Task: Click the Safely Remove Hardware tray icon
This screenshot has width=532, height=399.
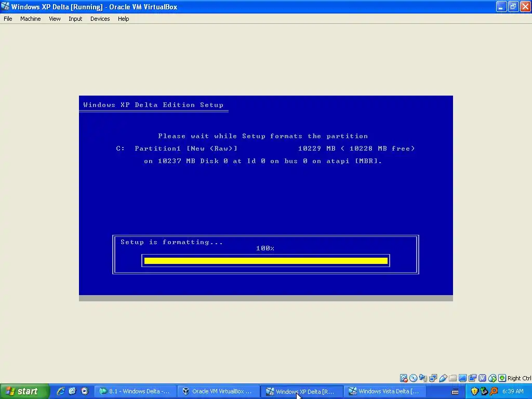Action: pos(484,392)
